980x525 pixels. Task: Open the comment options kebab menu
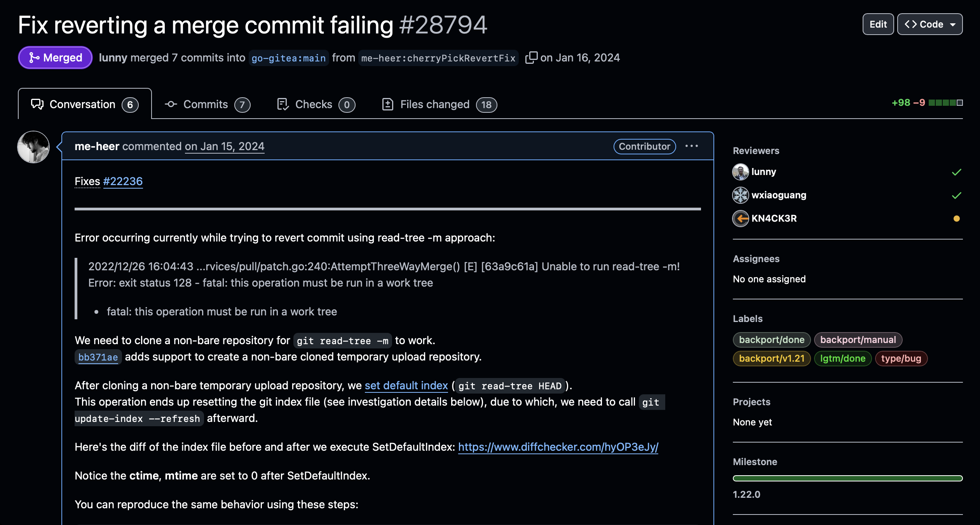(692, 146)
